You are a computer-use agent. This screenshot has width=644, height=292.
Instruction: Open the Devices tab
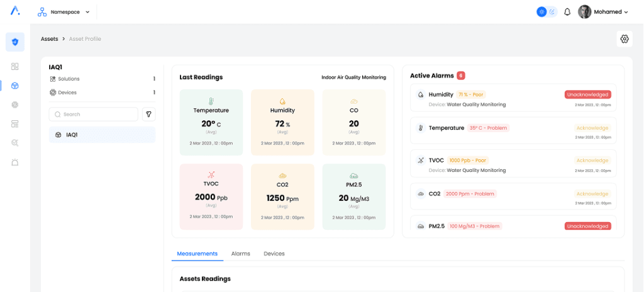click(x=274, y=254)
